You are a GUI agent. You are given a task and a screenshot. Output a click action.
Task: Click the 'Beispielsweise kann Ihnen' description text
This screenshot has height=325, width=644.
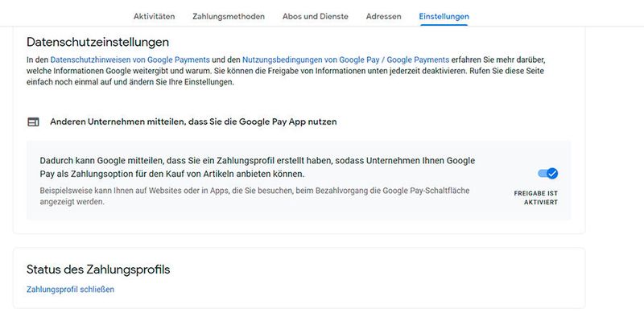coord(254,196)
